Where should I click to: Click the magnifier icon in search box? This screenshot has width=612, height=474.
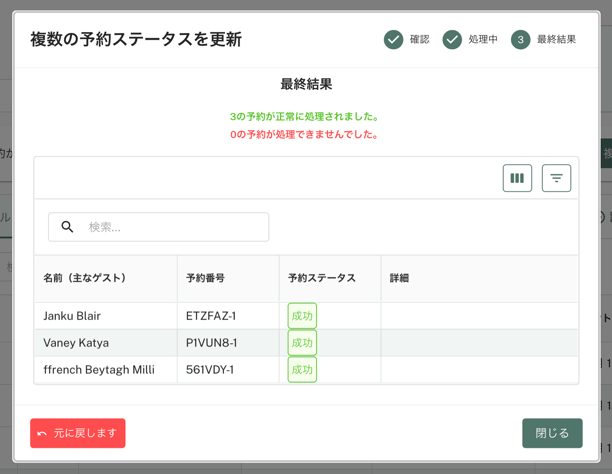(67, 227)
